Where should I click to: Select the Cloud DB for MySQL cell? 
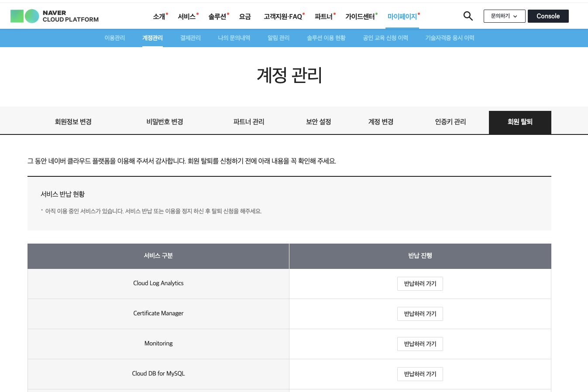[158, 374]
